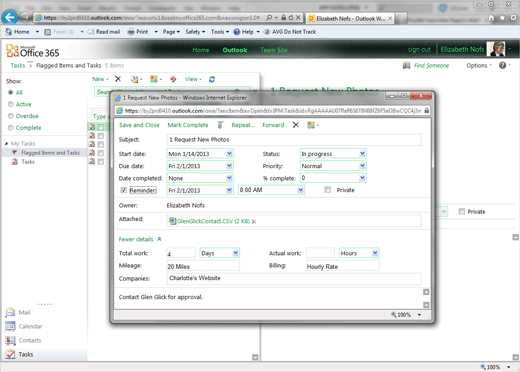Viewport: 520px width, 372px height.
Task: Open browser settings gear icon
Action: [513, 18]
